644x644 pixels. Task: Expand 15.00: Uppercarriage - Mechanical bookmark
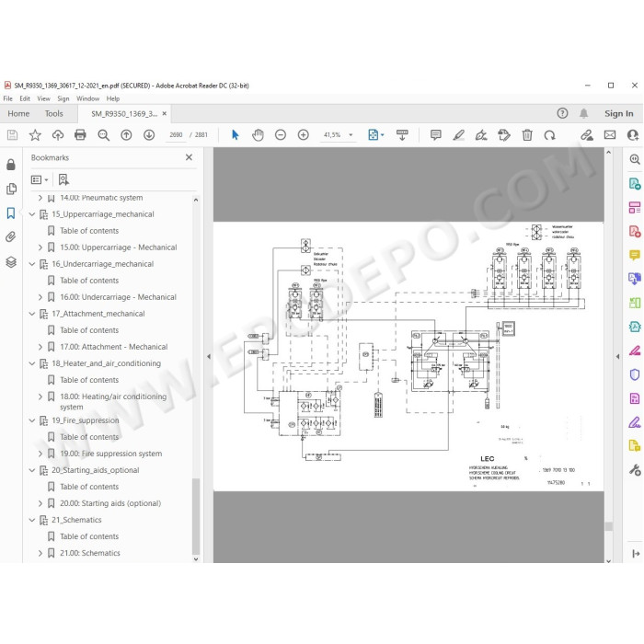40,247
